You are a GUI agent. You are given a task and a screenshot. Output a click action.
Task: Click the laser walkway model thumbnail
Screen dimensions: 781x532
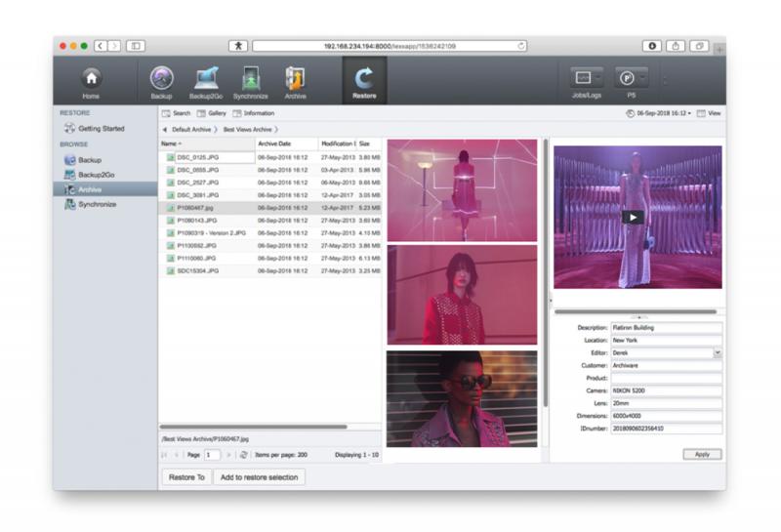pyautogui.click(x=462, y=190)
